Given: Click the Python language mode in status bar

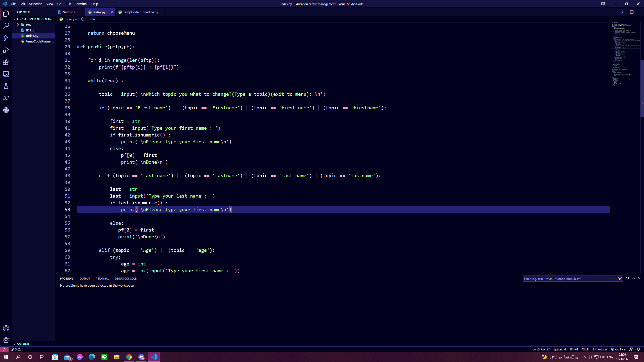Looking at the screenshot, I should pos(602,349).
